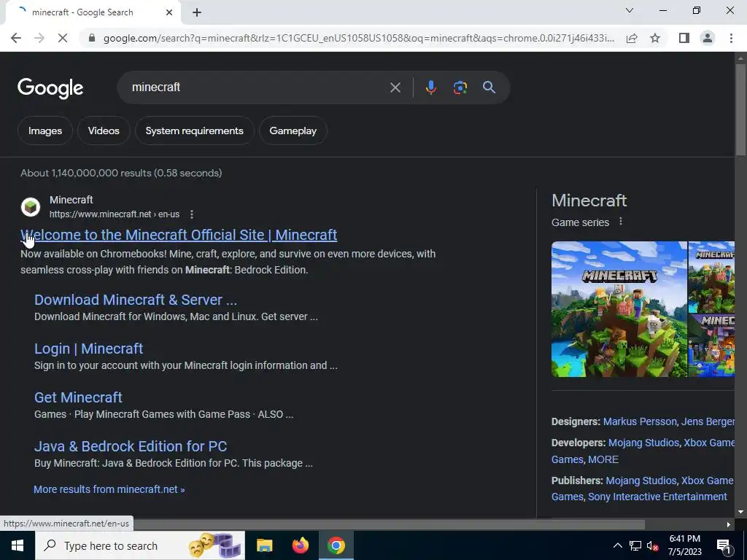This screenshot has width=747, height=560.
Task: Go back to previous page arrow
Action: tap(16, 38)
